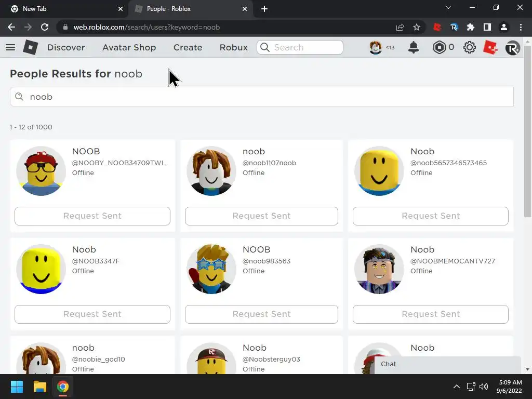Click the Chrome taskbar icon
Screen dimensions: 532x399
62,387
